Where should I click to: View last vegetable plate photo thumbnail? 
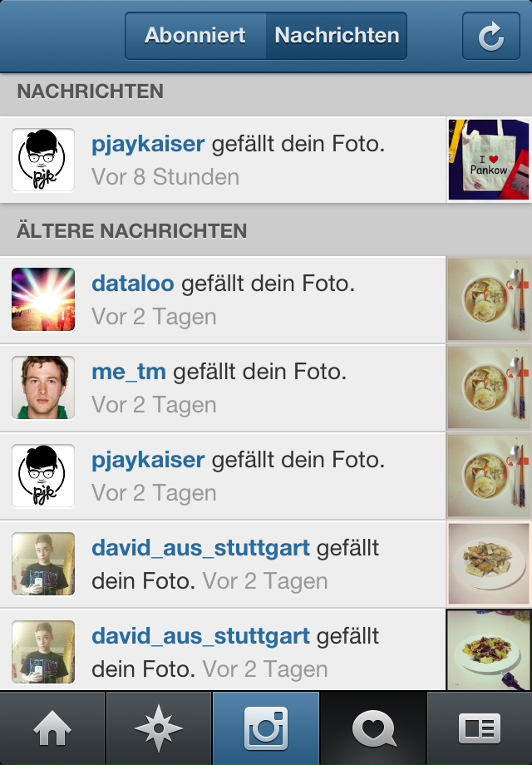click(489, 650)
